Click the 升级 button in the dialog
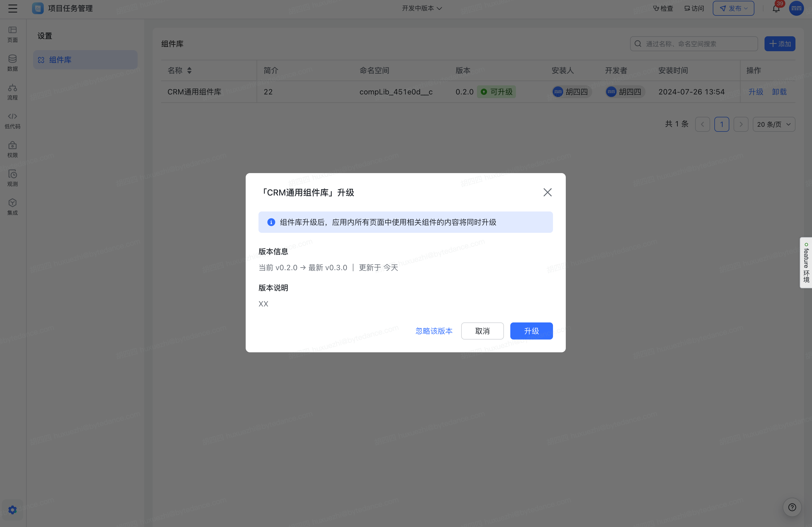Viewport: 812px width, 527px height. (531, 331)
